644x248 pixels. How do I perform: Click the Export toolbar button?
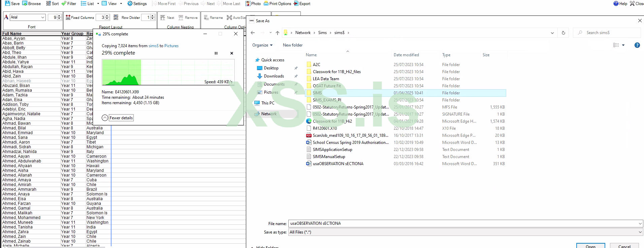(302, 4)
